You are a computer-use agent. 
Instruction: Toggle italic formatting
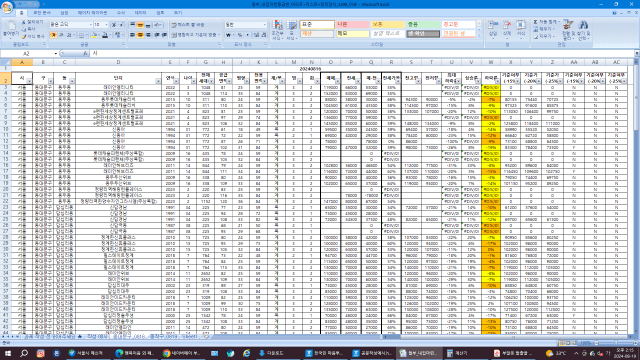point(61,36)
